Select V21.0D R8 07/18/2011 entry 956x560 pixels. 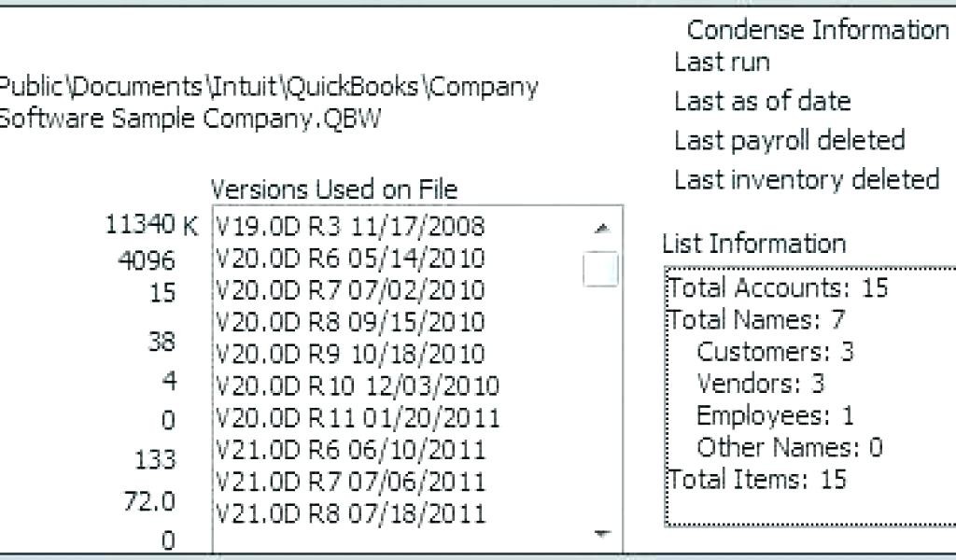350,513
